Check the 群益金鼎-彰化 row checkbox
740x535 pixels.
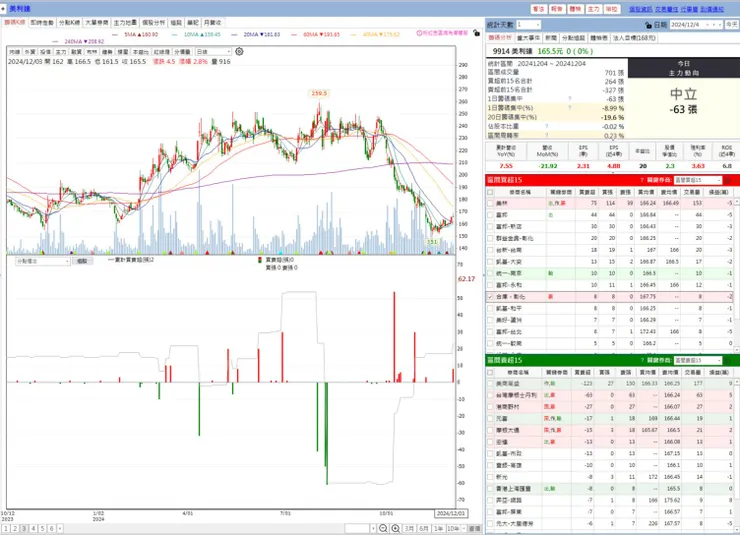(490, 238)
